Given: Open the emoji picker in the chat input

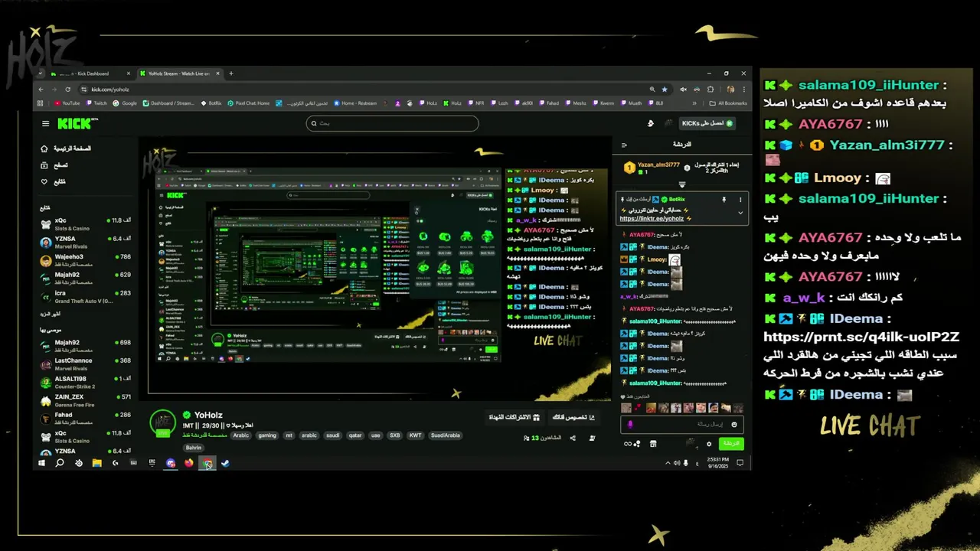Looking at the screenshot, I should [x=734, y=425].
